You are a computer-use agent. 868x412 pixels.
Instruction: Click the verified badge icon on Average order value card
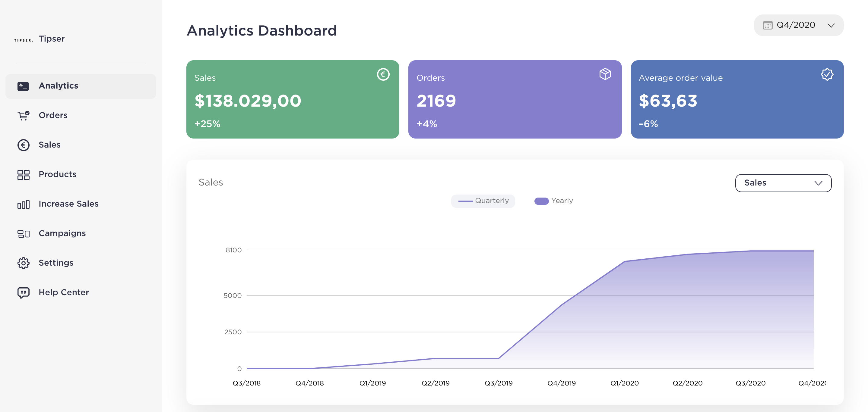coord(827,74)
